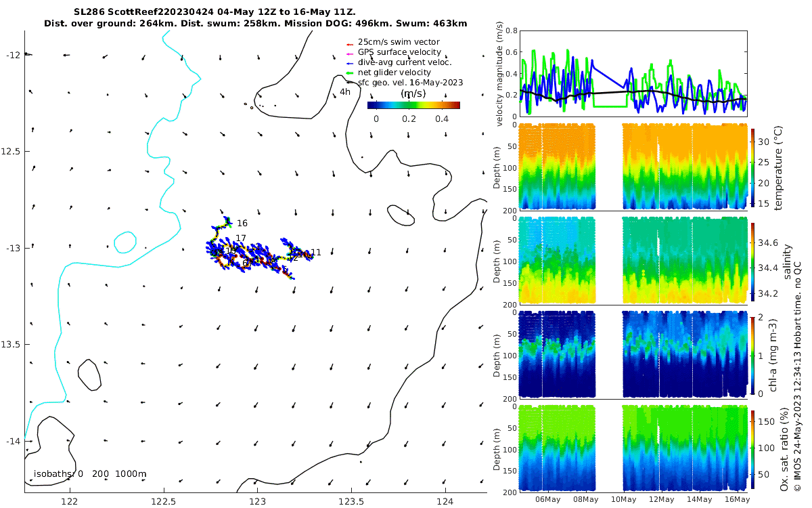Click the '-14' latitude tick label

[14, 442]
